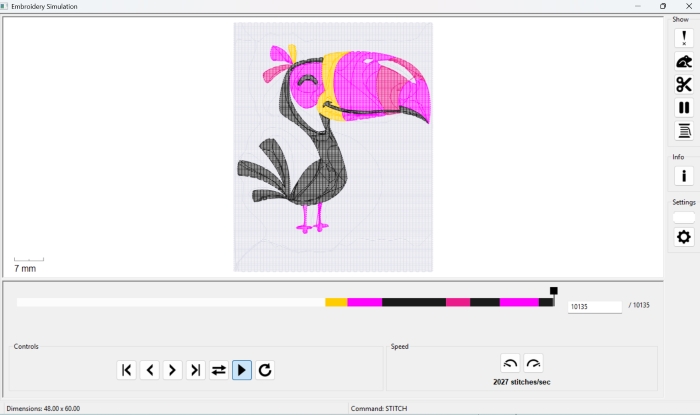Jump to the last stitch command
The width and height of the screenshot is (700, 415).
[x=196, y=370]
